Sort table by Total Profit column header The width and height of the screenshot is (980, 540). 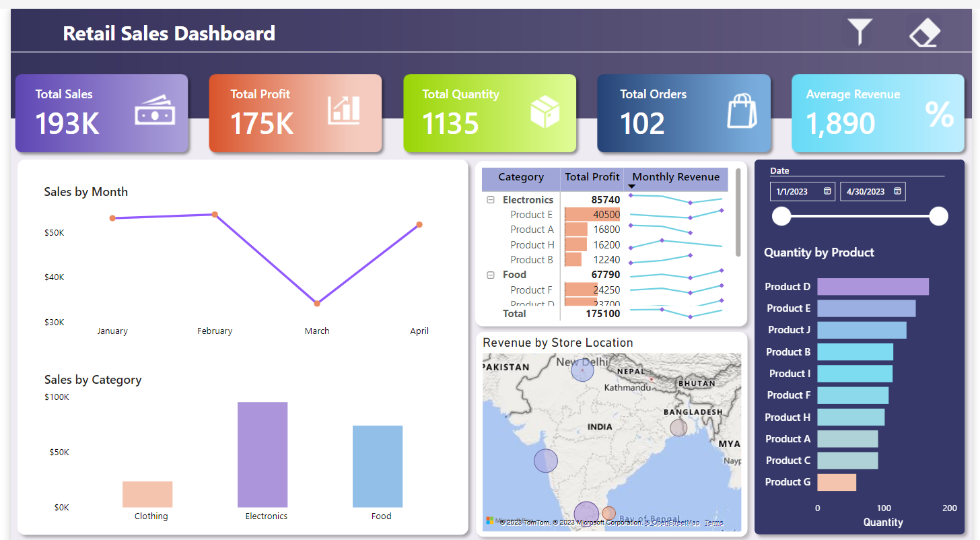click(592, 177)
